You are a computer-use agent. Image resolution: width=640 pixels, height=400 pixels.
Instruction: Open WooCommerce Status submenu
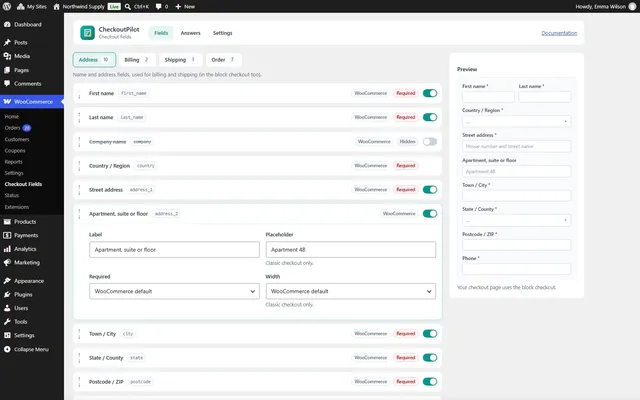click(x=12, y=196)
